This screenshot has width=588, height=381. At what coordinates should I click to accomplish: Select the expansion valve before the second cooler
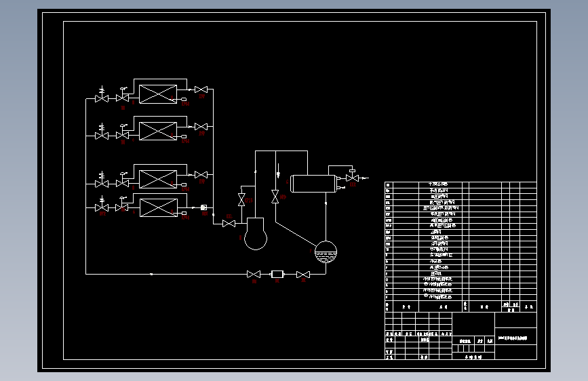coord(123,132)
